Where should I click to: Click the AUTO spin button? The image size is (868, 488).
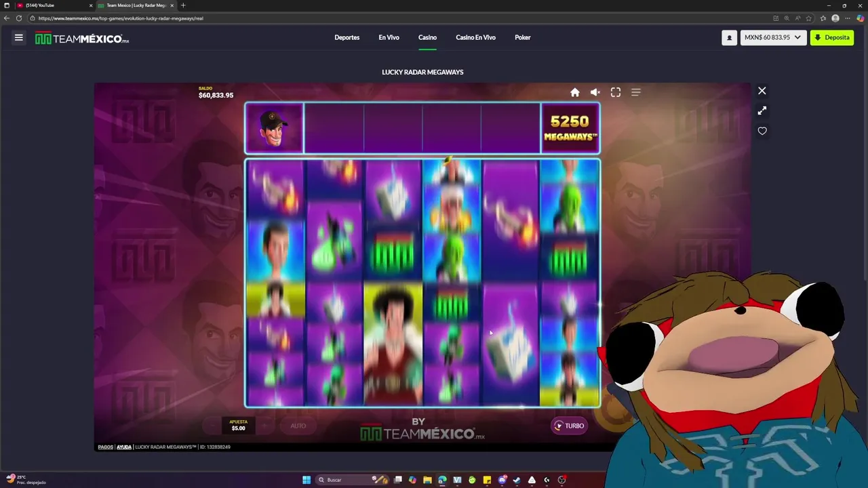298,426
